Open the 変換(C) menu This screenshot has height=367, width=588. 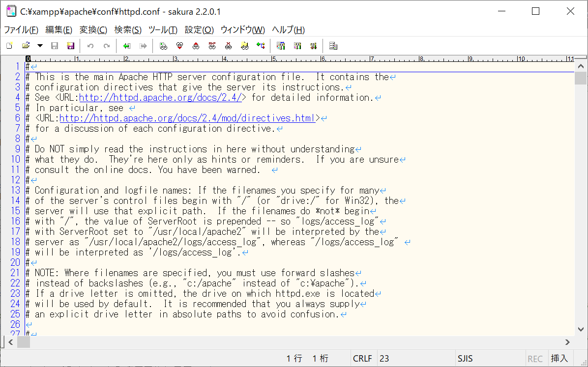coord(93,29)
